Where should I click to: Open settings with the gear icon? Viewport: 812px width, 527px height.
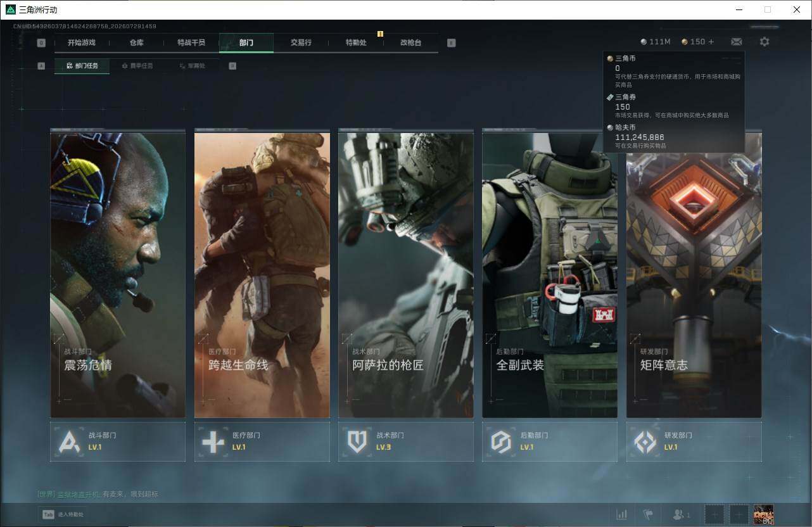click(x=764, y=42)
